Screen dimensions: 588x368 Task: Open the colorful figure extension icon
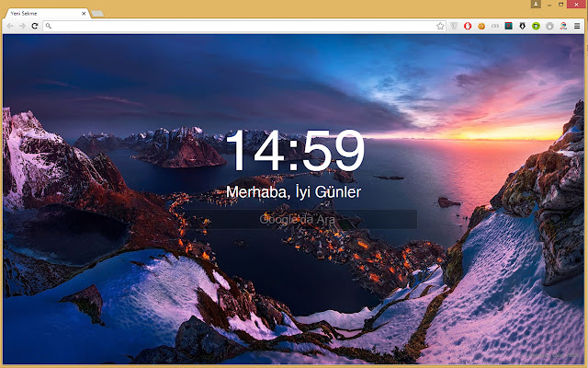pyautogui.click(x=563, y=26)
